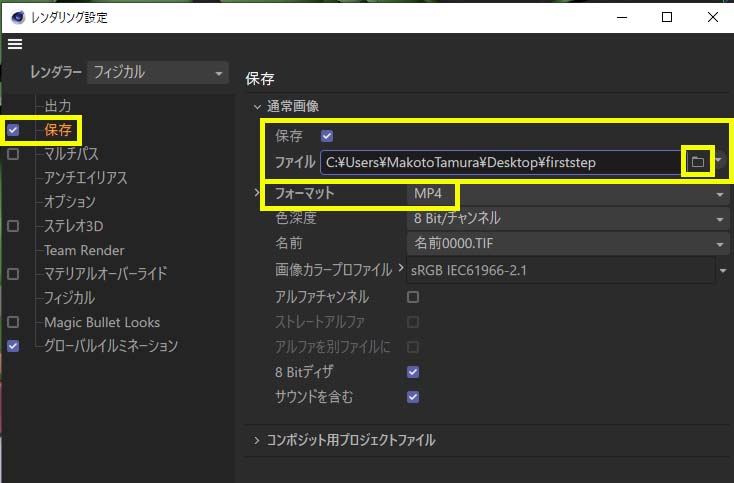Click the 保存 section heading

tap(260, 78)
